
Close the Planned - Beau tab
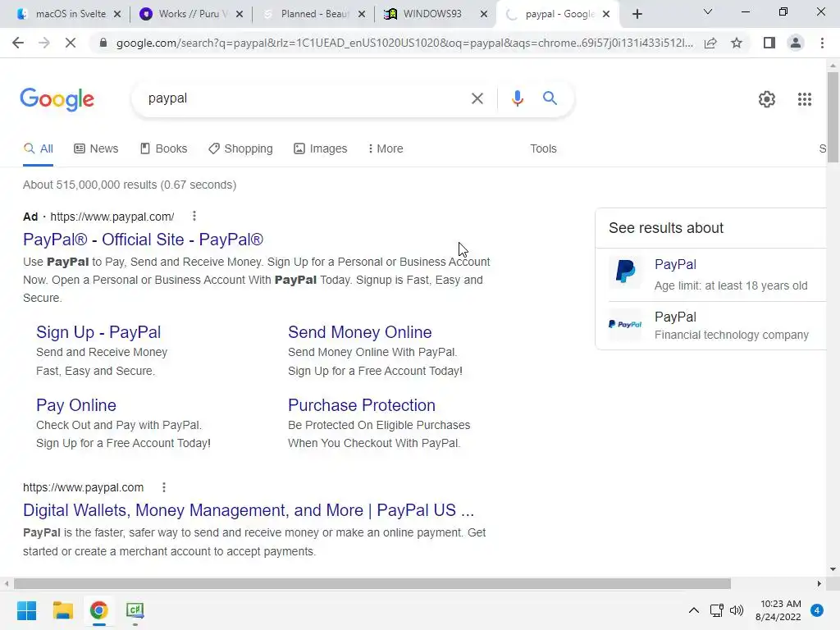[362, 14]
